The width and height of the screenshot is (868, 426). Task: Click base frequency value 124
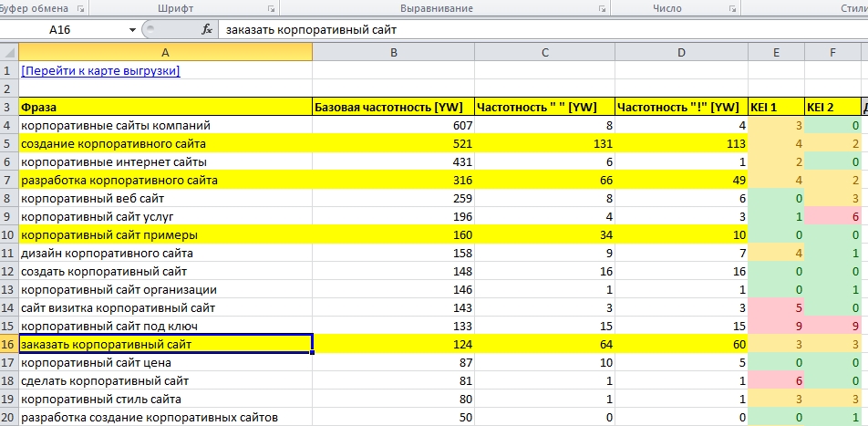(x=394, y=345)
